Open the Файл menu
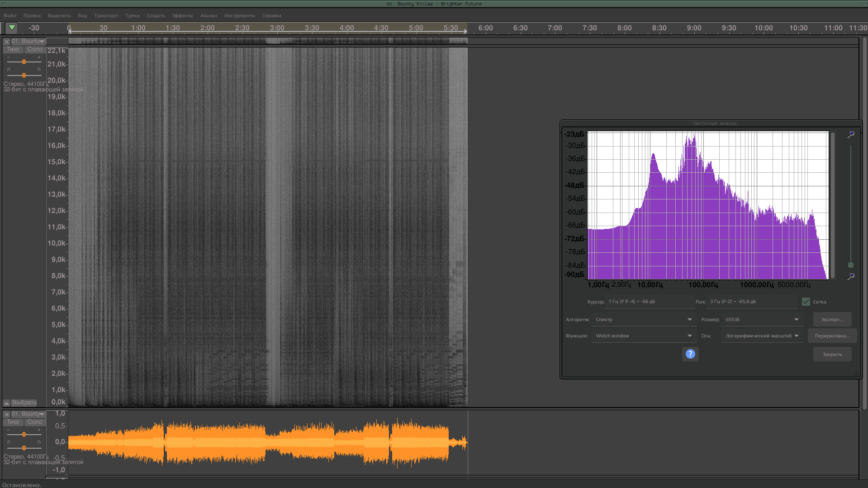868x488 pixels. pos(10,15)
